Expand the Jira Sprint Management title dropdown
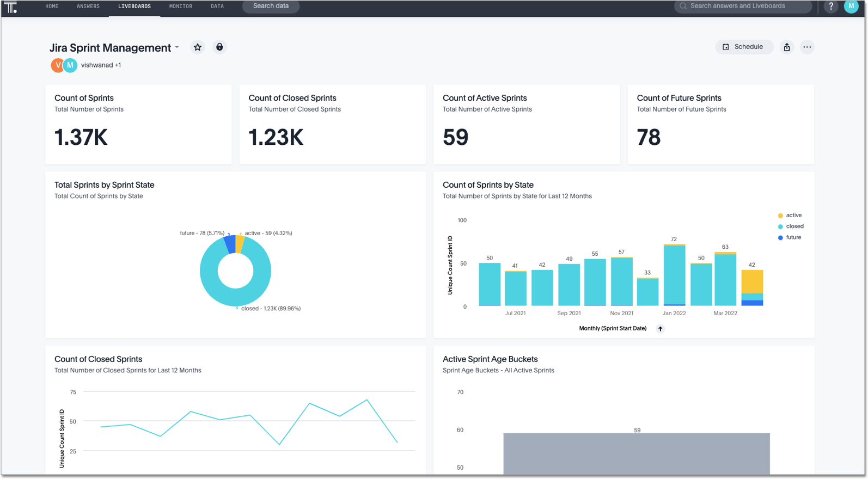Viewport: 868px width, 479px height. tap(177, 47)
